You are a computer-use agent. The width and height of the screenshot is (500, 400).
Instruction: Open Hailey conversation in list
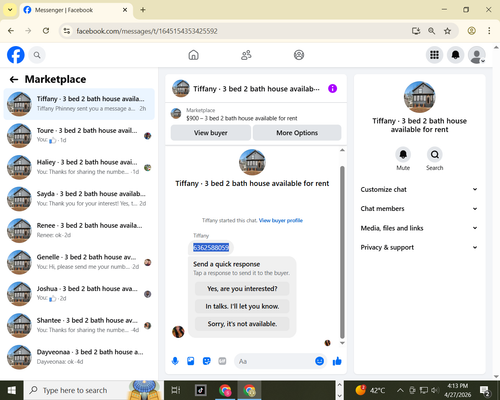click(79, 167)
